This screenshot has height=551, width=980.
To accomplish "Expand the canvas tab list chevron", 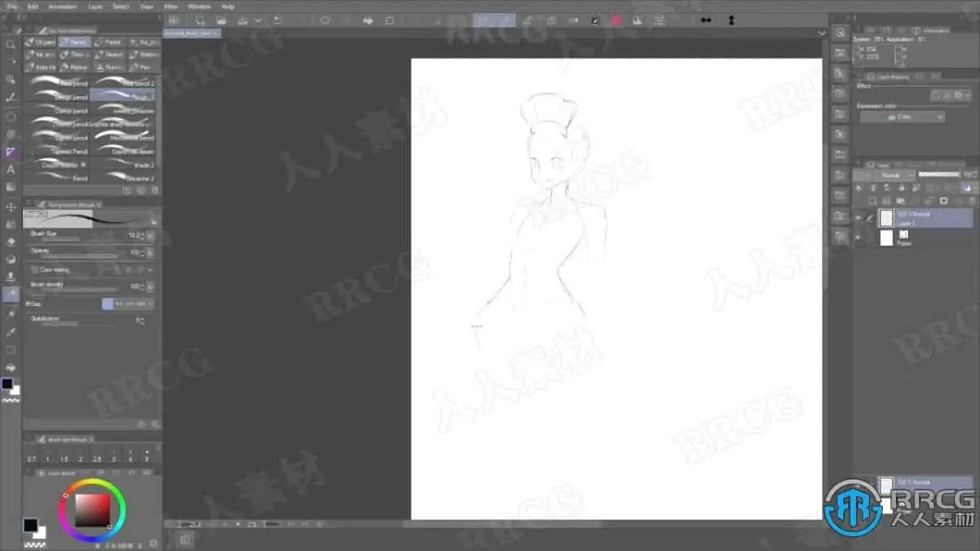I will pyautogui.click(x=822, y=33).
